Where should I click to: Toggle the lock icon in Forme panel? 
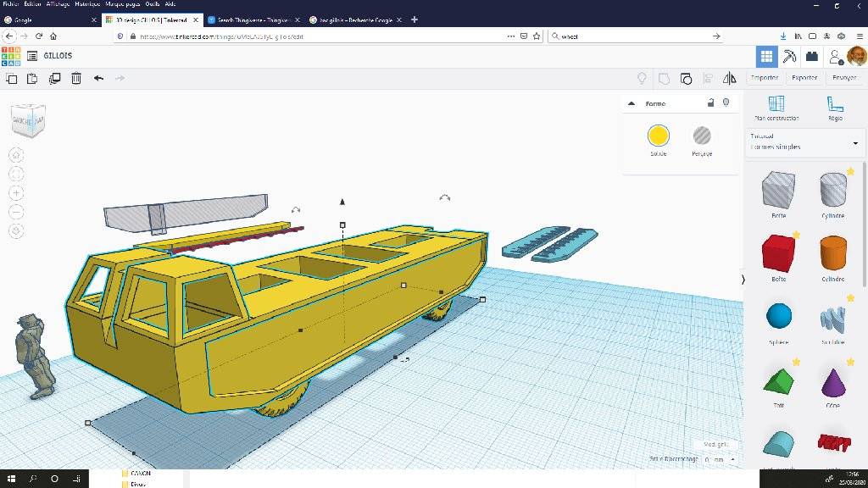coord(710,103)
